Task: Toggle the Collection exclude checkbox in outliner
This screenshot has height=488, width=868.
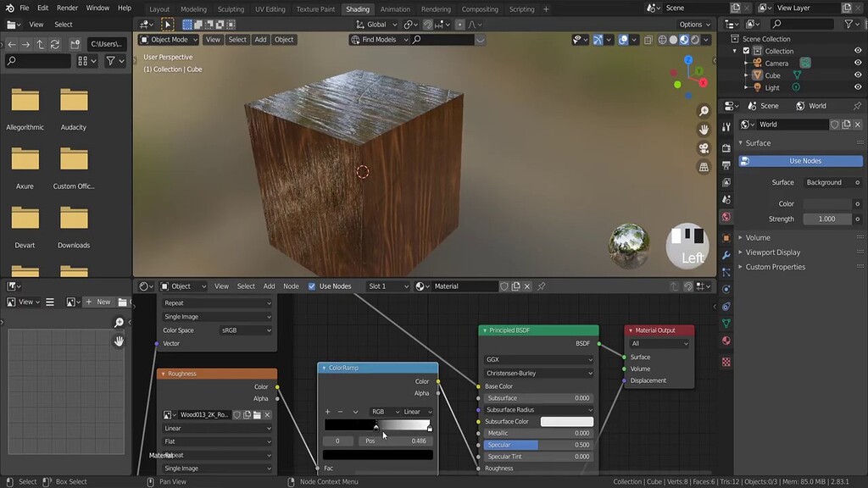Action: 746,51
